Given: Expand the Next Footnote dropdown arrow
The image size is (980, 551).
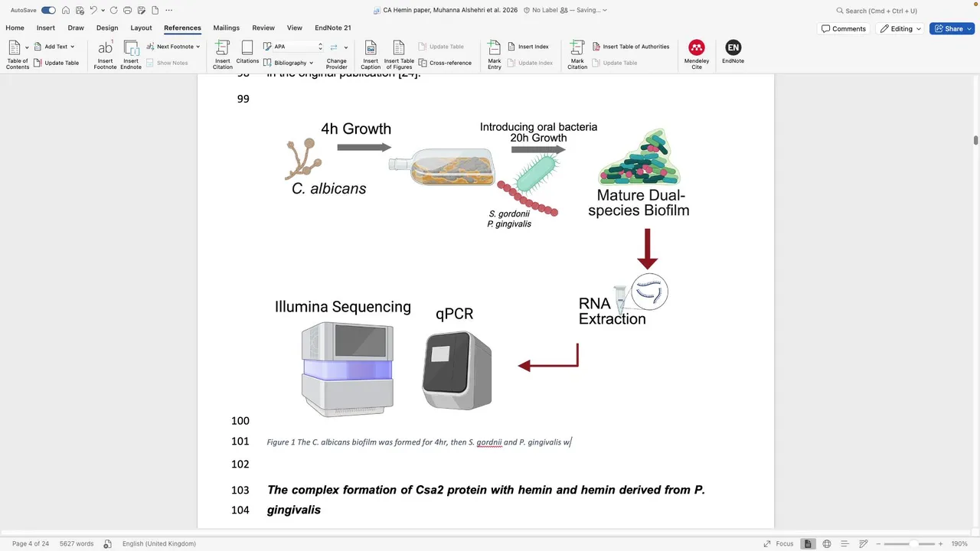Looking at the screenshot, I should click(x=198, y=47).
